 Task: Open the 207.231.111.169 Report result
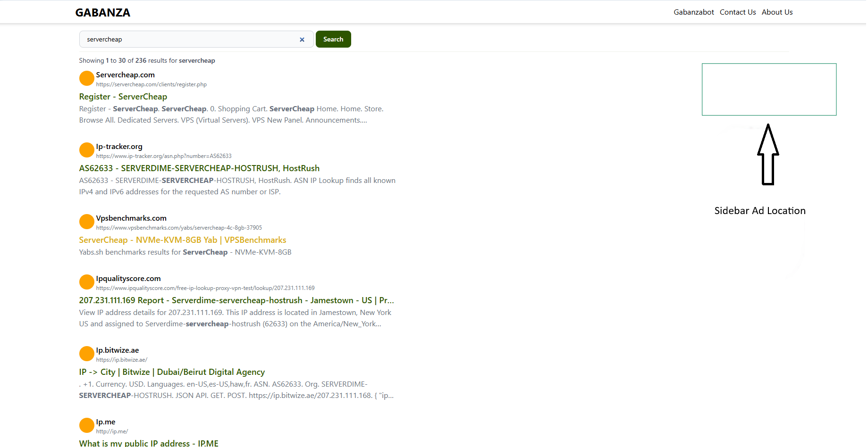[236, 300]
